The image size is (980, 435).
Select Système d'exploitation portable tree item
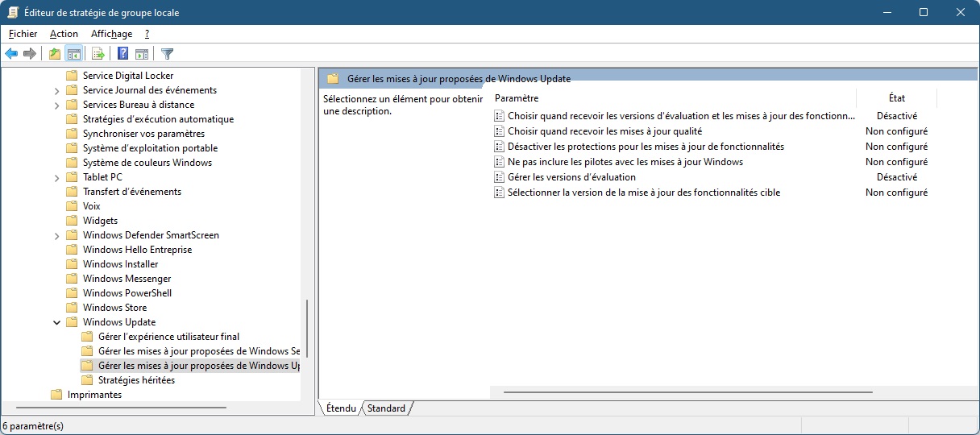tap(150, 148)
